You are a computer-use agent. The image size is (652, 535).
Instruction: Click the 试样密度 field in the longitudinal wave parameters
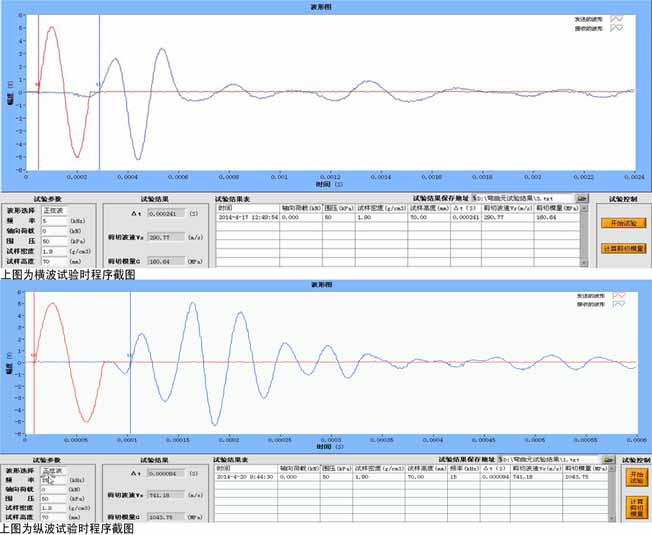[x=53, y=508]
